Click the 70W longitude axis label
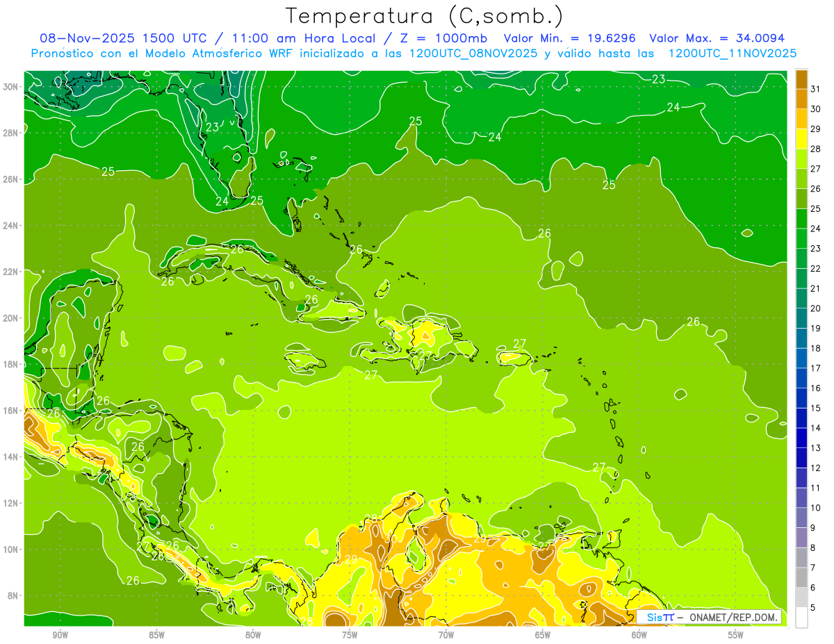The image size is (834, 644). (x=446, y=635)
